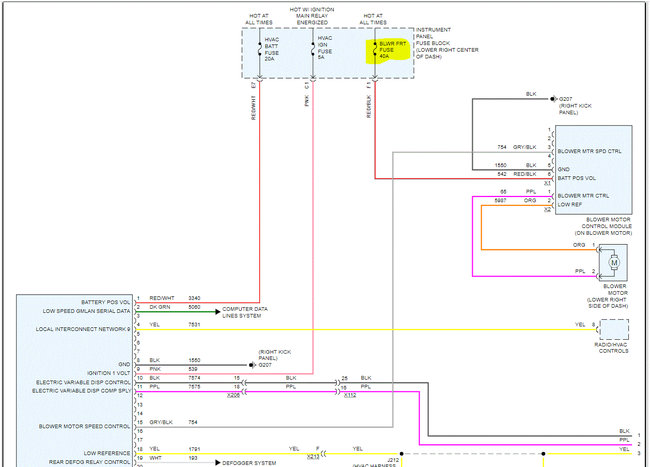Click the Blower Motor Control Module box
Image resolution: width=650 pixels, height=467 pixels.
click(x=594, y=170)
